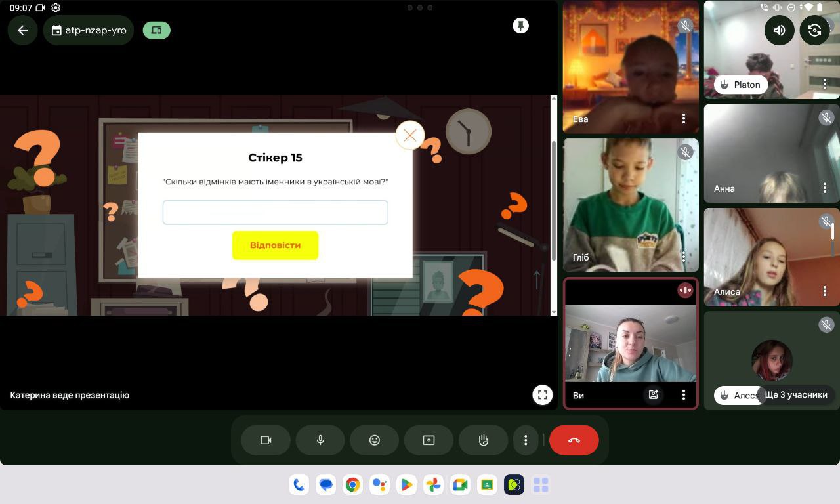Open more options in call toolbar
Image resolution: width=840 pixels, height=504 pixels.
pos(525,440)
